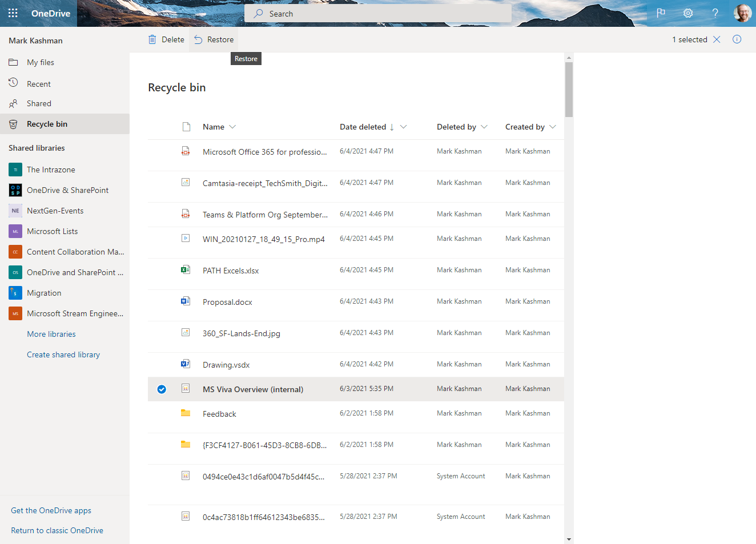Viewport: 756px width, 544px height.
Task: Click Create shared library link
Action: click(63, 354)
